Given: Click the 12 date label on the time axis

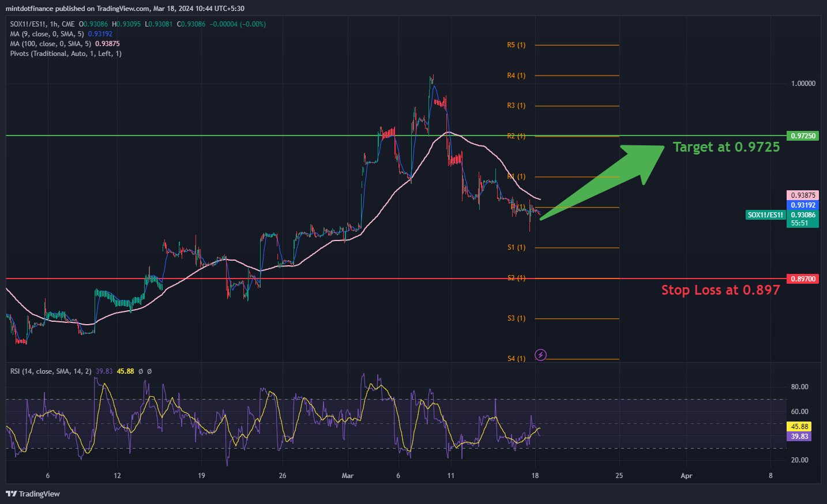Looking at the screenshot, I should click(117, 476).
